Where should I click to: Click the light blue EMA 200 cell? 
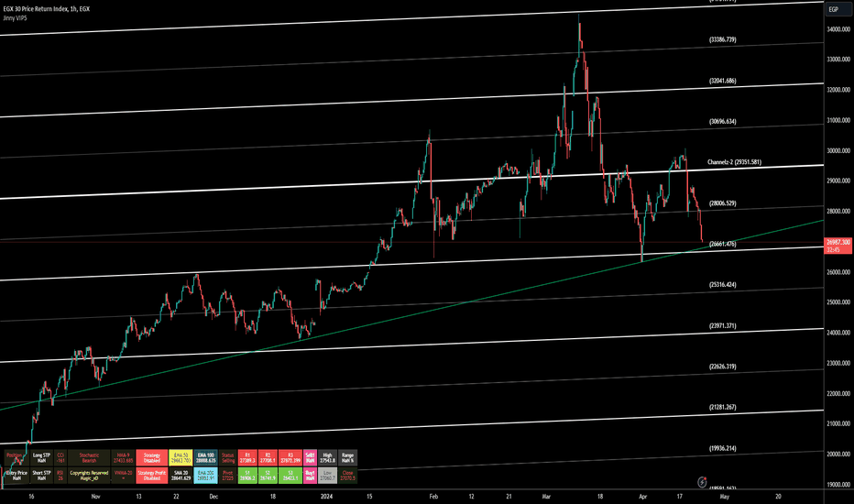[x=205, y=476]
